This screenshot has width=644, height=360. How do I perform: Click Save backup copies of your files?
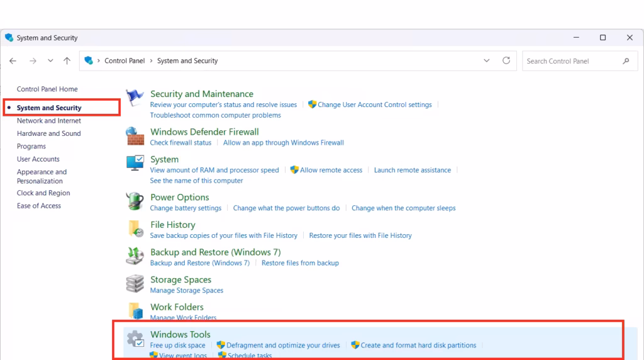(x=224, y=235)
